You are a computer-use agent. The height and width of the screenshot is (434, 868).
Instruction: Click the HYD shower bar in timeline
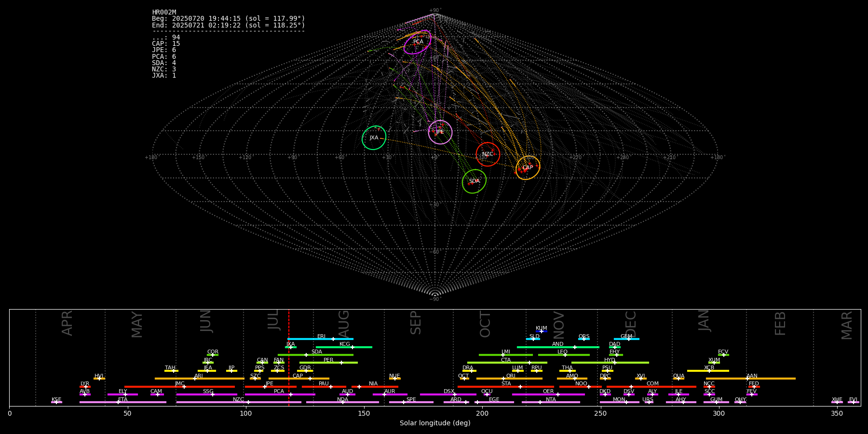click(610, 363)
